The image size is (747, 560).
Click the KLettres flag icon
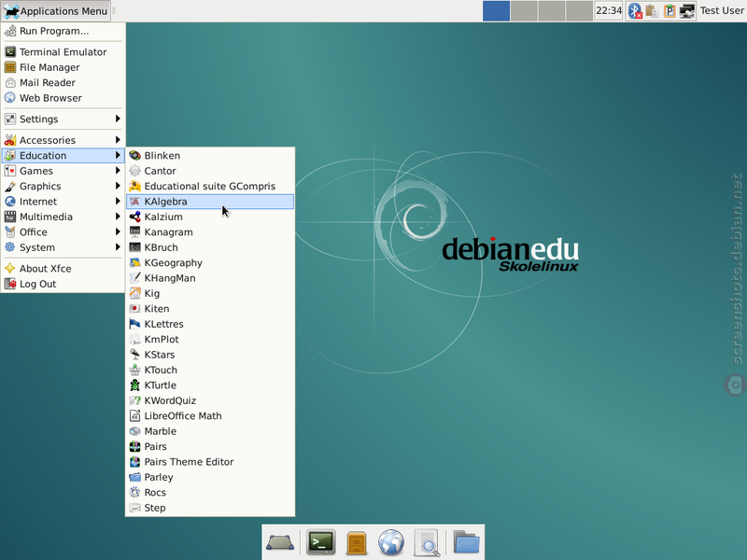pos(134,324)
